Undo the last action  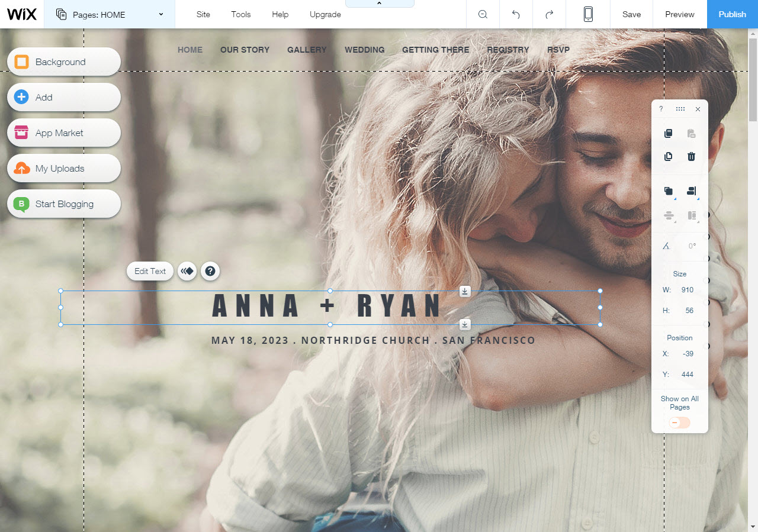point(516,14)
